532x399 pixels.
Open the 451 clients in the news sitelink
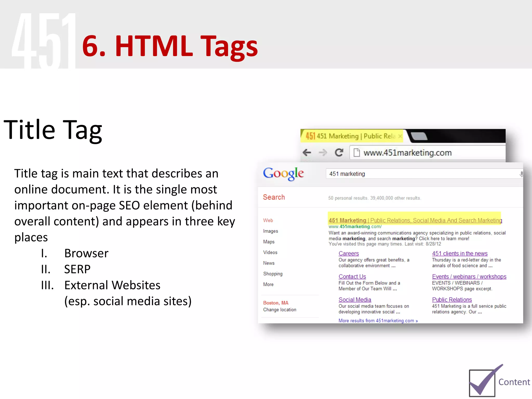tap(460, 253)
